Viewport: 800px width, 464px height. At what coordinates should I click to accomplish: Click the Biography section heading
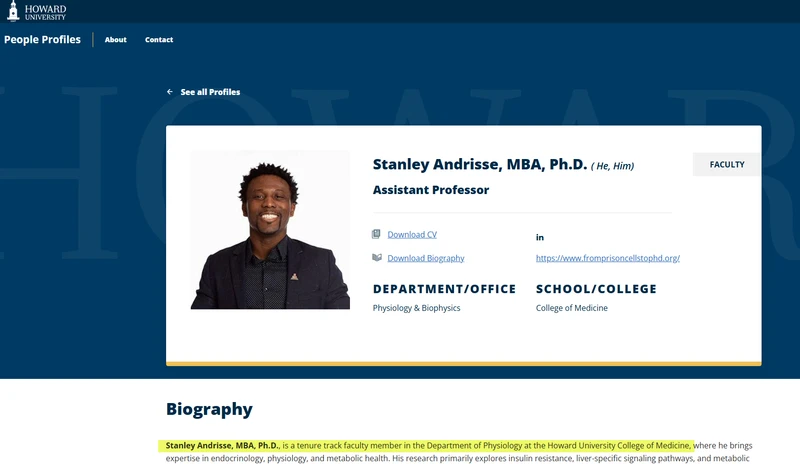[x=209, y=409]
